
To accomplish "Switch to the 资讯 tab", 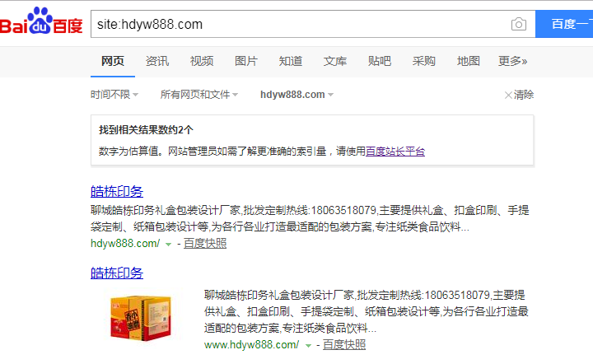I will (x=157, y=61).
